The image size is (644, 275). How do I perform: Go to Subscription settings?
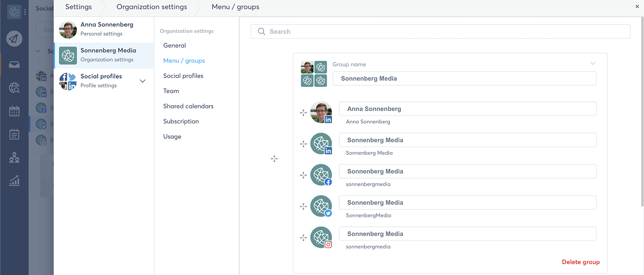181,121
